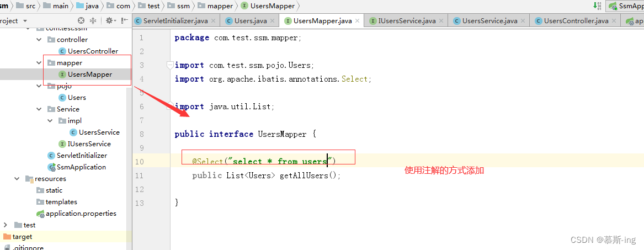Screen dimensions: 644x250
Task: Open the UsersService.java tab
Action: point(488,20)
